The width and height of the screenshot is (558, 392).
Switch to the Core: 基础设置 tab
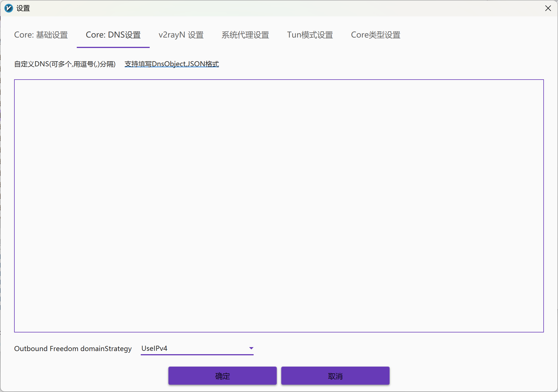[x=41, y=35]
